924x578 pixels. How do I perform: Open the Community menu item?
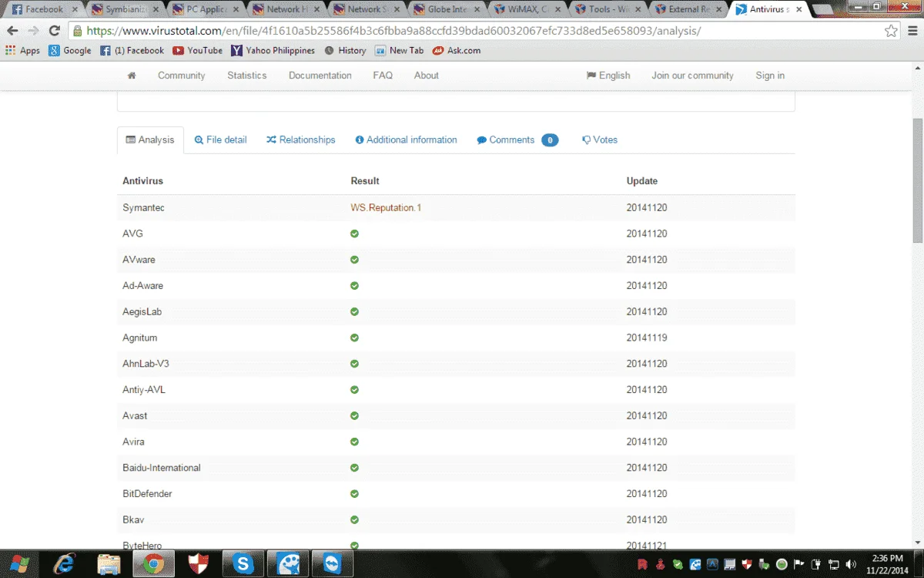click(182, 76)
